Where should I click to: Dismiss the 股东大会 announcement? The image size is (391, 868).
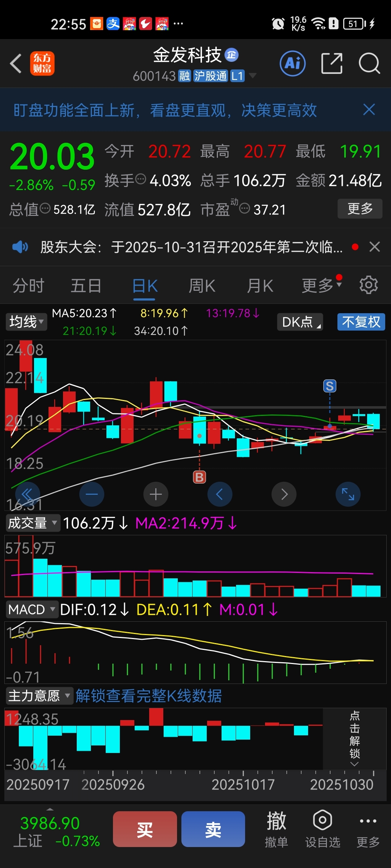pyautogui.click(x=375, y=247)
